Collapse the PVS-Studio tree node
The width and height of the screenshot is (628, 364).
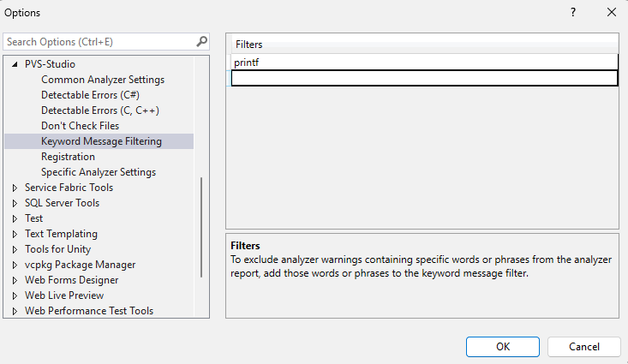click(15, 64)
